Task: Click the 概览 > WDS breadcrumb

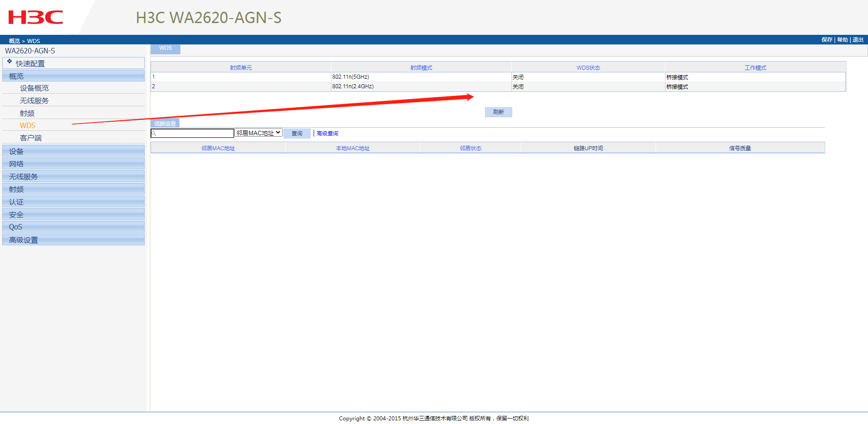Action: [24, 41]
